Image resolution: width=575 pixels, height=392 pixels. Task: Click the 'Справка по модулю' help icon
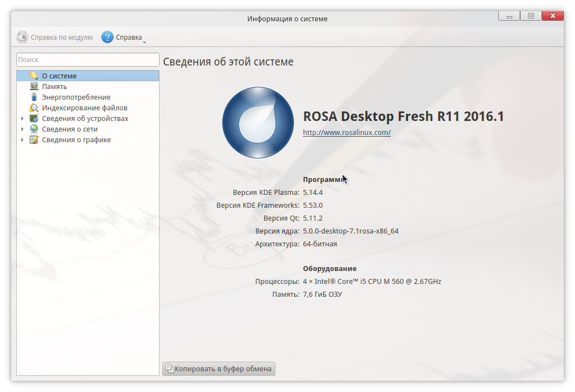click(x=22, y=37)
